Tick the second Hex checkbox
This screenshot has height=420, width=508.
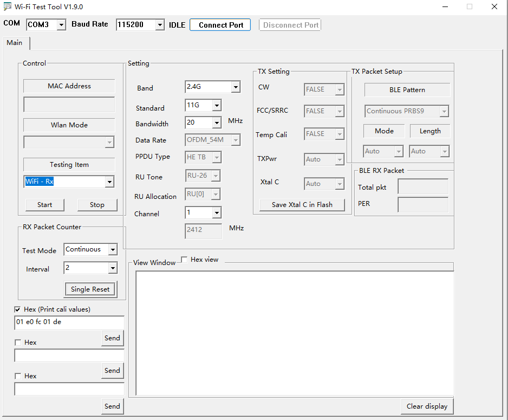click(18, 343)
